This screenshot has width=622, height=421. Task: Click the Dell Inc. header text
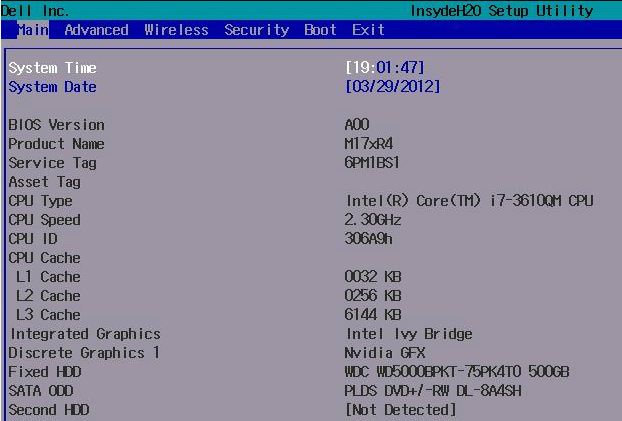point(35,11)
